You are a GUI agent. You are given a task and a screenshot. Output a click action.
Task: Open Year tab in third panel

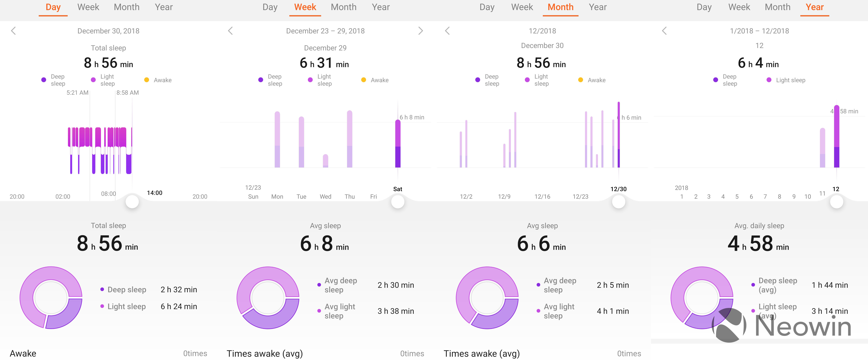point(598,7)
